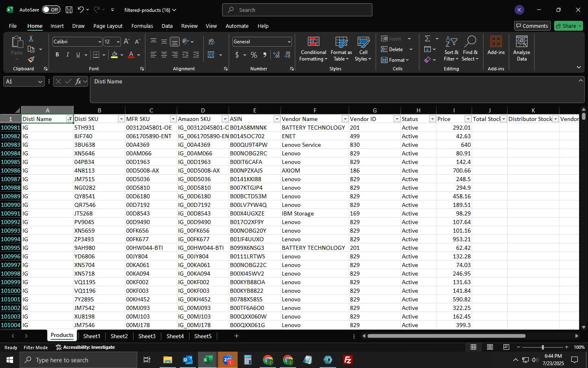Viewport: 588px width, 368px height.
Task: Open Vendor Name column filter dropdown
Action: click(x=345, y=119)
